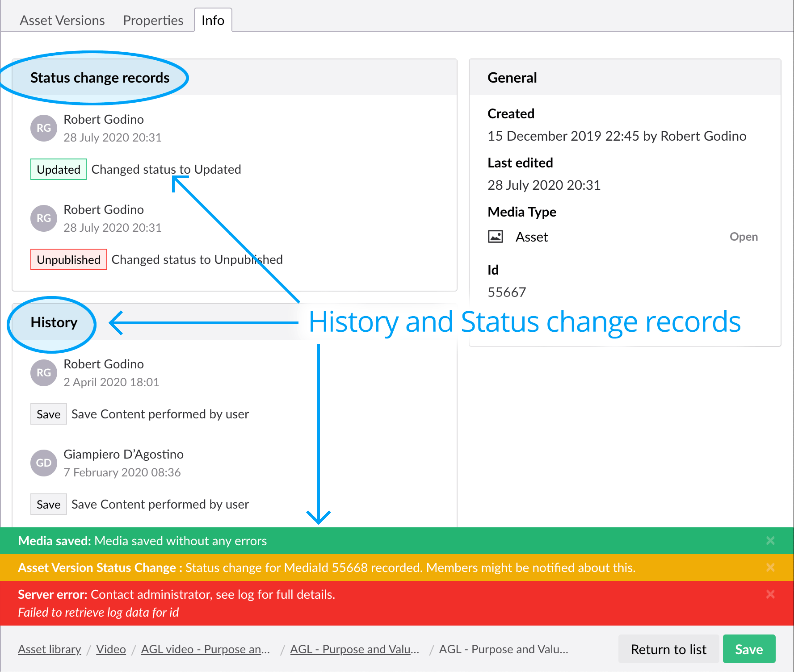Click the RG avatar on Unpublished record
Viewport: 794px width, 672px height.
tap(44, 218)
